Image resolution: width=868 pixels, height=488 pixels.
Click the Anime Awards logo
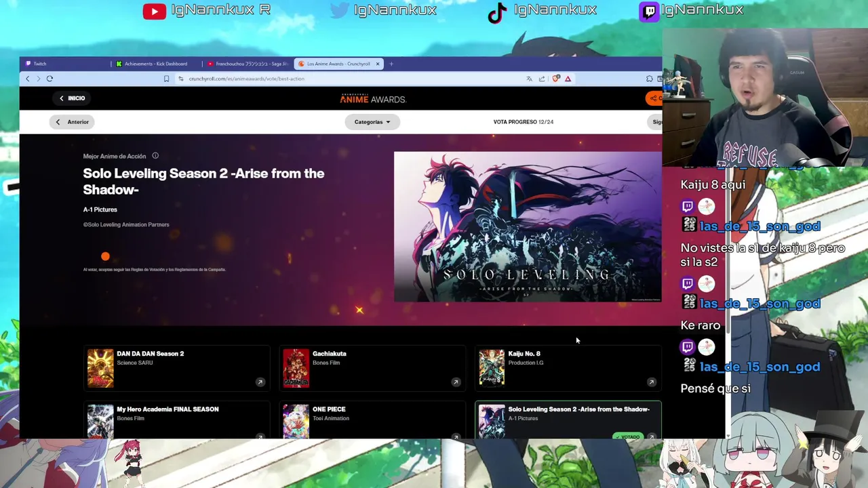(x=373, y=99)
